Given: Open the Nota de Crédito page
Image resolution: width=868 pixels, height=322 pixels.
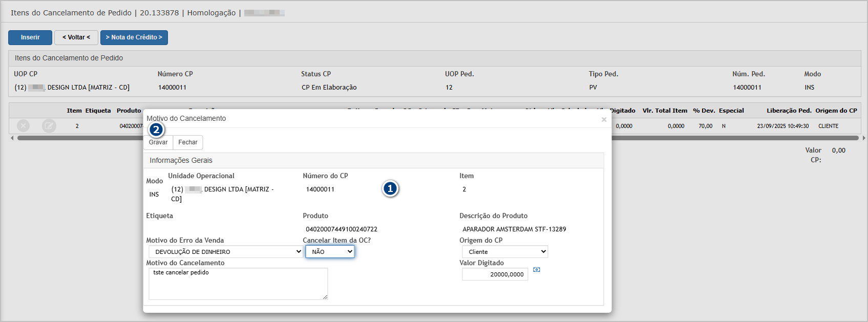Looking at the screenshot, I should (x=134, y=37).
